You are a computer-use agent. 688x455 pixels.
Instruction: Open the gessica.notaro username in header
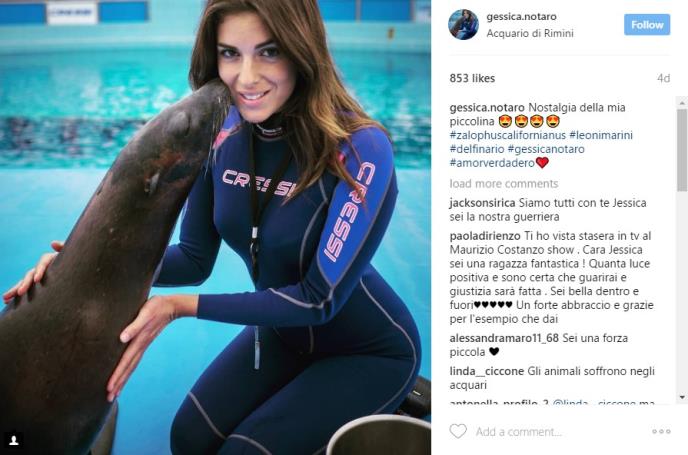[521, 17]
